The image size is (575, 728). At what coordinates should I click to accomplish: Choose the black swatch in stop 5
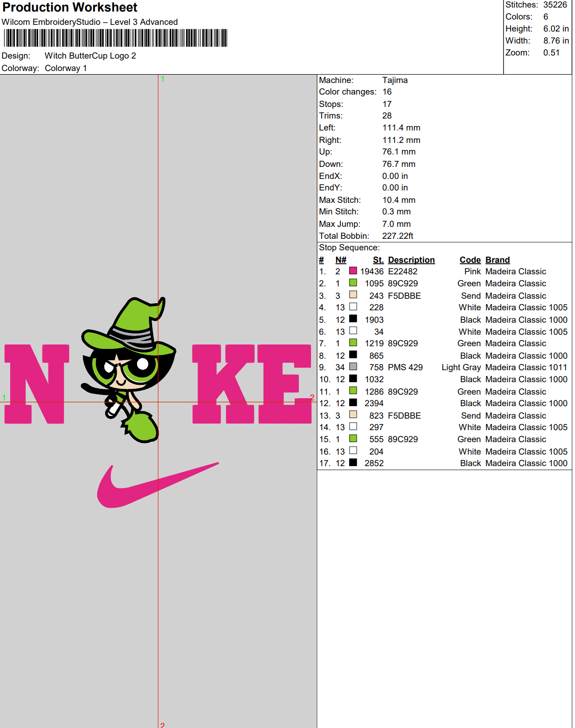(353, 319)
